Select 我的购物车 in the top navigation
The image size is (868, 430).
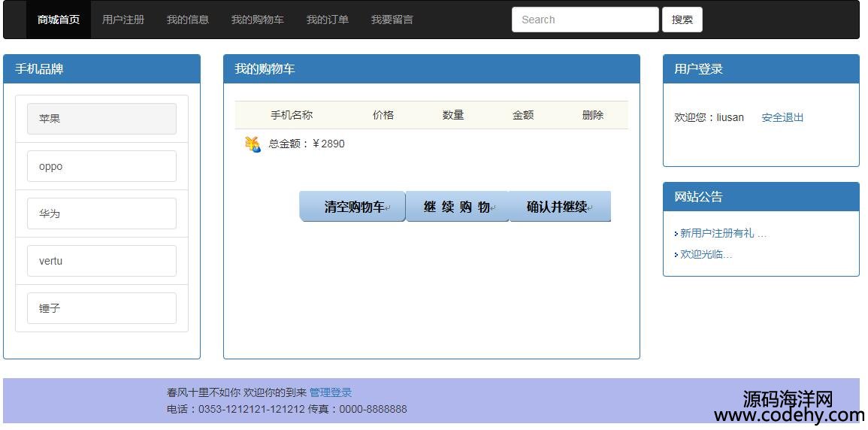click(258, 20)
